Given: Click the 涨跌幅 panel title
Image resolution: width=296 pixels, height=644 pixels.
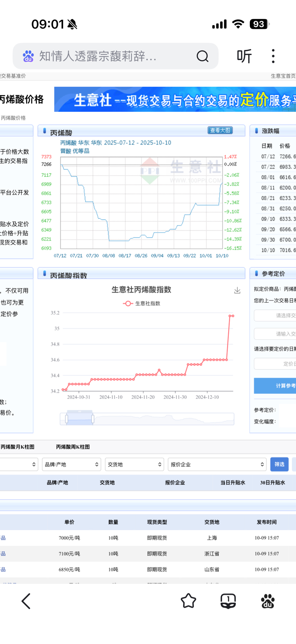Looking at the screenshot, I should point(271,131).
